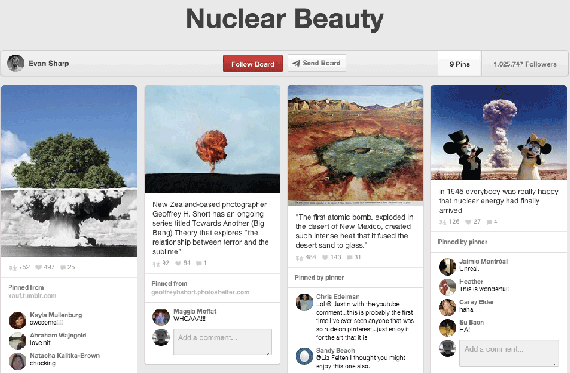Open Heather's commenter avatar
570x373 pixels.
[447, 287]
